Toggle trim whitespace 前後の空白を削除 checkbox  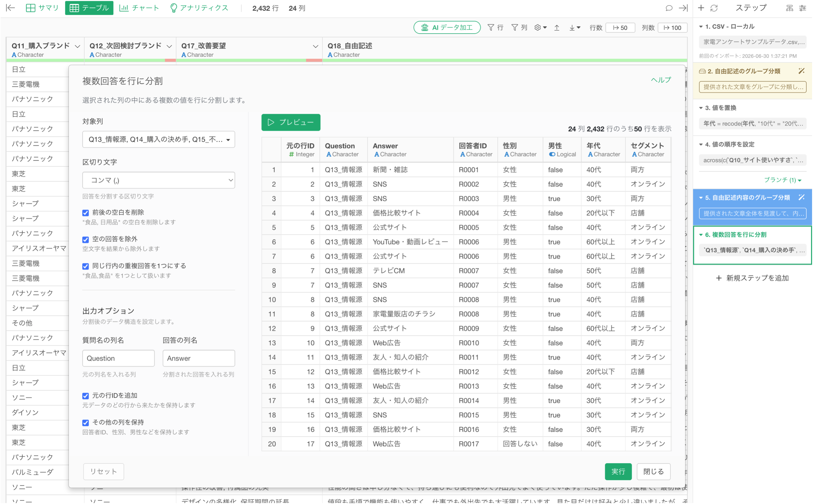click(86, 213)
